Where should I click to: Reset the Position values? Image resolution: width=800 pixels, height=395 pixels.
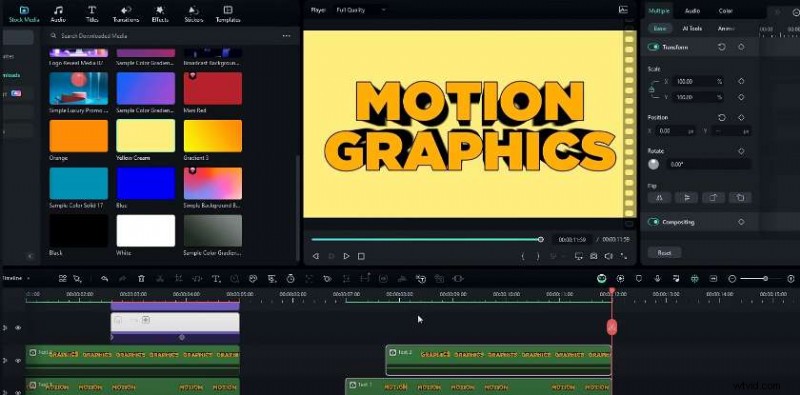[721, 117]
